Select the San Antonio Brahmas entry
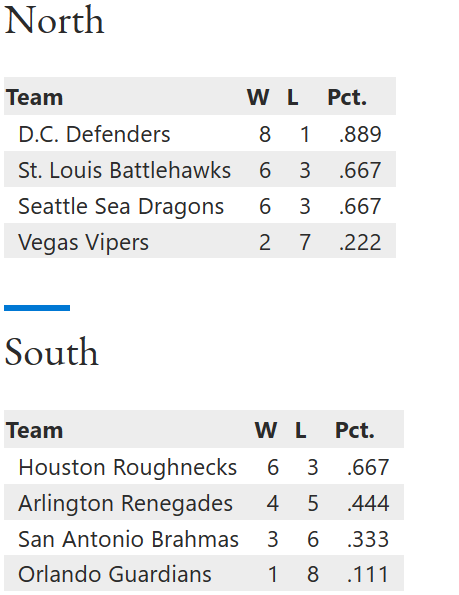 128,539
